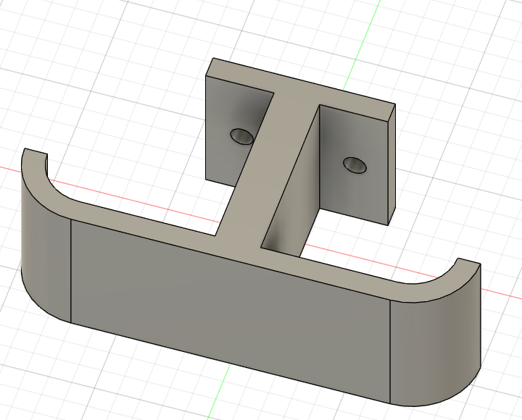This screenshot has height=420, width=522.
Task: Click the large flat front face of the model
Action: 231,311
